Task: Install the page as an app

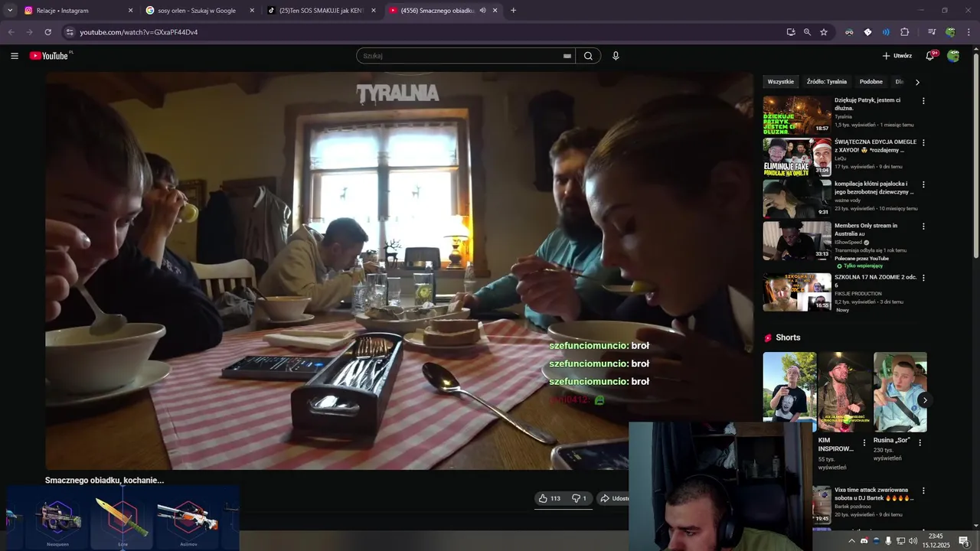Action: click(791, 32)
